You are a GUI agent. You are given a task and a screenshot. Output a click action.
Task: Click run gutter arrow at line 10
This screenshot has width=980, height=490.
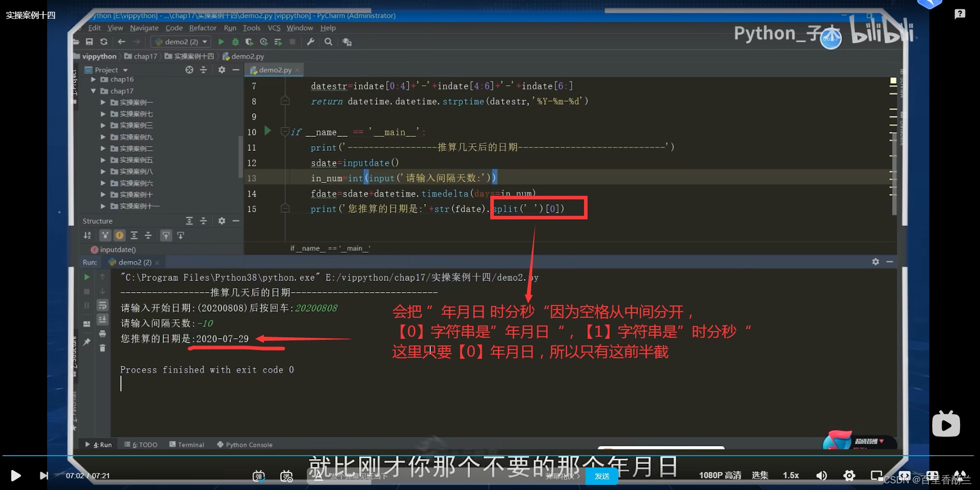click(267, 131)
